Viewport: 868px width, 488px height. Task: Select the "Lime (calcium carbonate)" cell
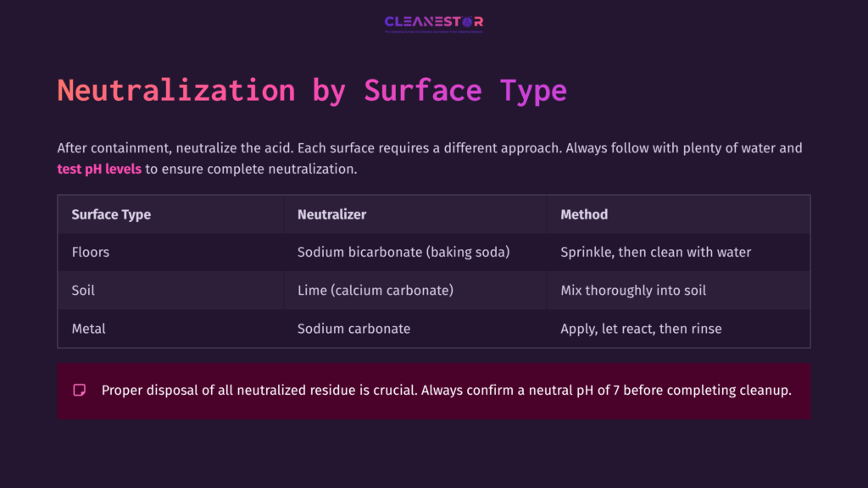coord(376,291)
